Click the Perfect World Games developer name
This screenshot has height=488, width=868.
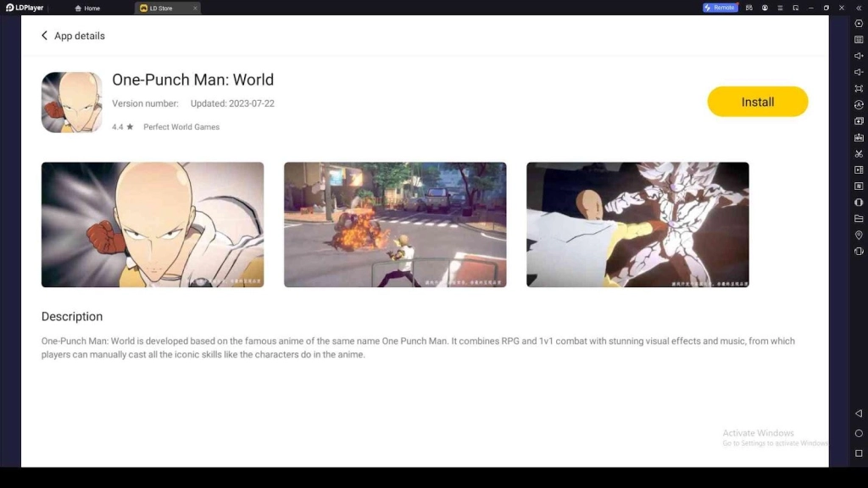[x=181, y=127]
